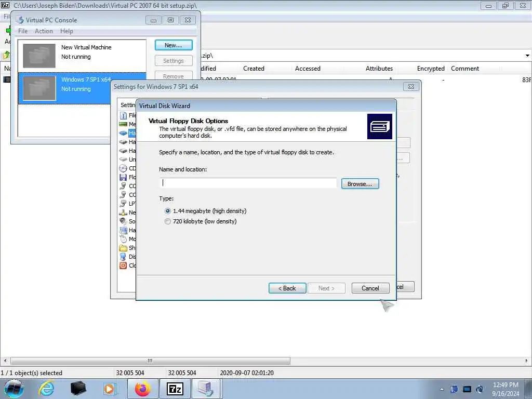Click Next in Virtual Disk Wizard

point(326,288)
